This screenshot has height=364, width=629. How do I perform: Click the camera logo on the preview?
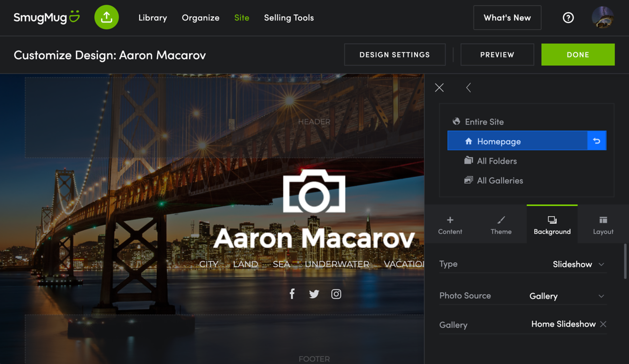click(x=314, y=191)
